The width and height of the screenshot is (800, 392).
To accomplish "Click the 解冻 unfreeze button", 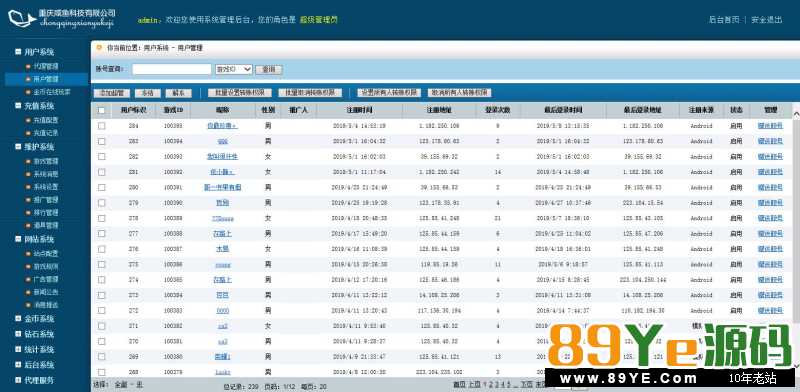I will (x=178, y=93).
